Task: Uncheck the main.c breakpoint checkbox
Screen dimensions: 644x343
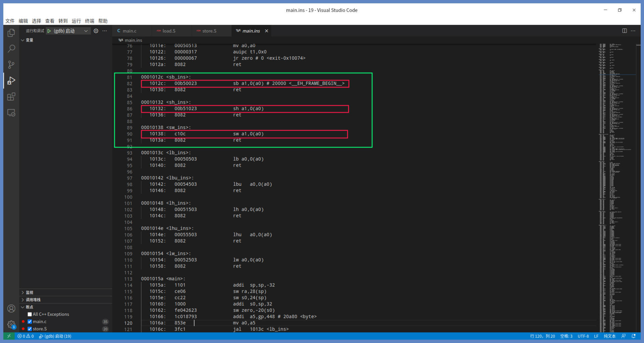Action: click(30, 322)
